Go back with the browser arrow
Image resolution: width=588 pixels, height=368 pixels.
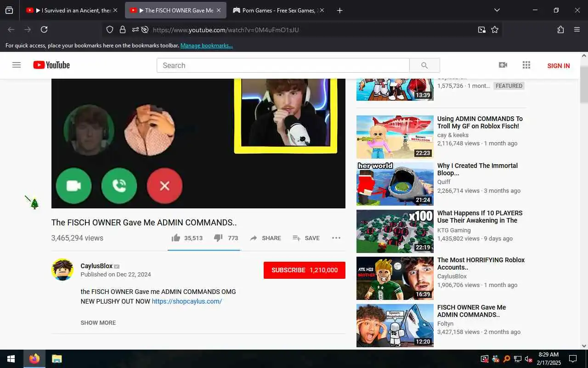pyautogui.click(x=11, y=29)
